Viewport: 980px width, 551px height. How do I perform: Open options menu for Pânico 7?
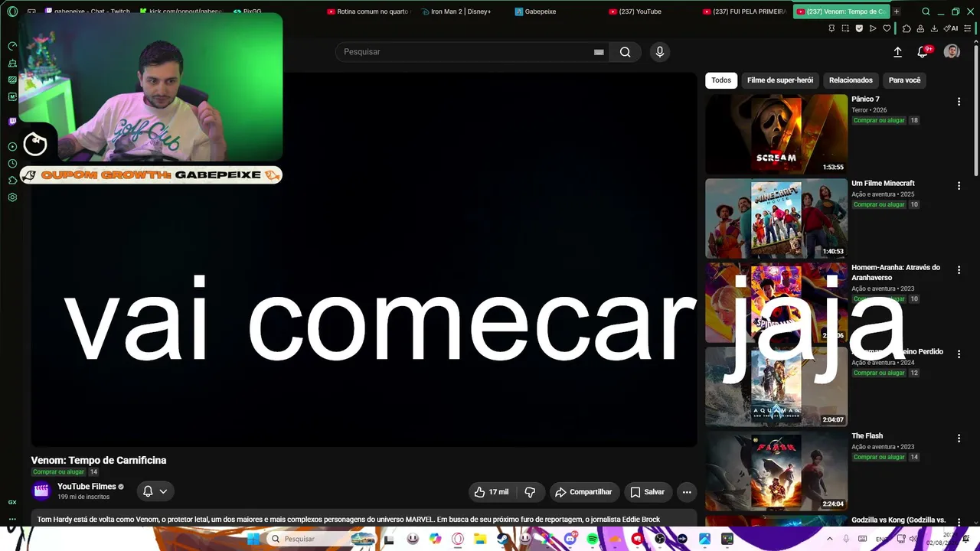(x=959, y=101)
